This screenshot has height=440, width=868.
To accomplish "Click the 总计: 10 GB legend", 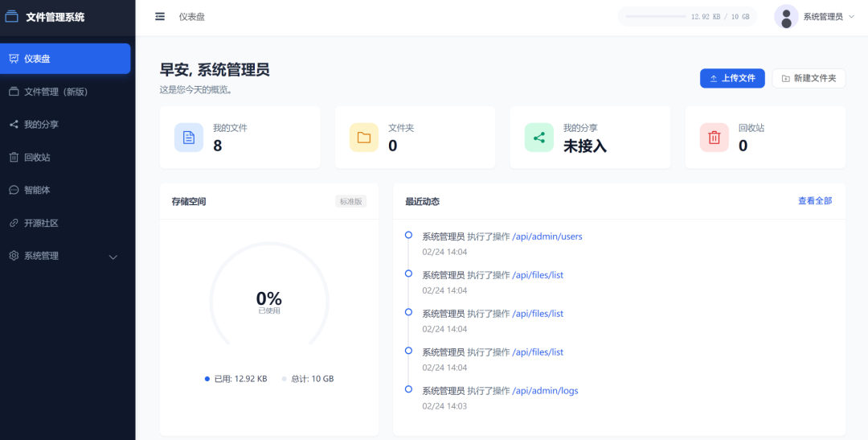I will point(308,379).
